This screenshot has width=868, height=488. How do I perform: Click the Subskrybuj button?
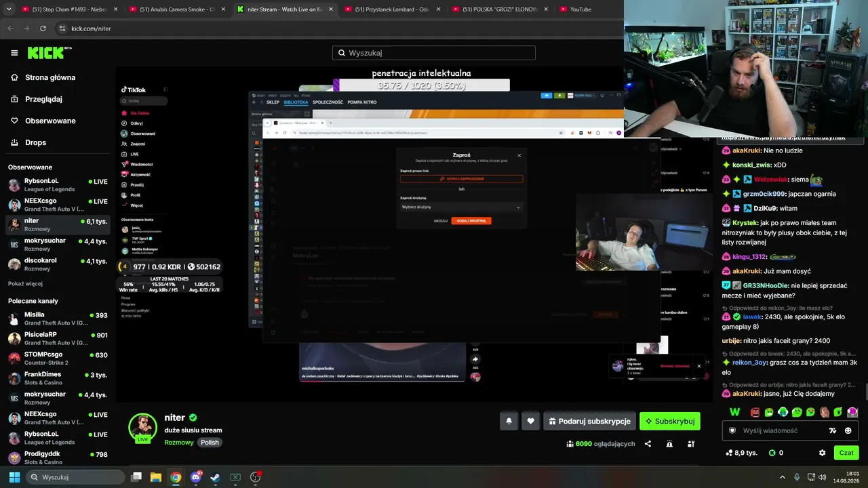(x=670, y=421)
